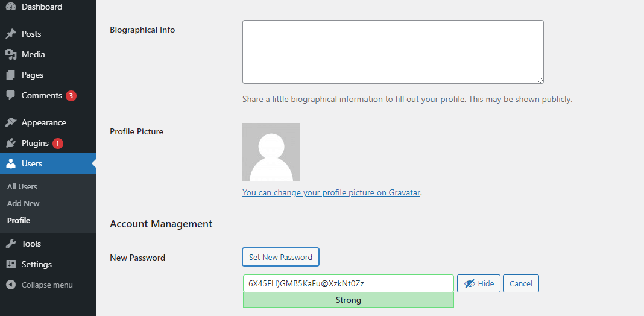
Task: Click the Media library icon
Action: pos(11,54)
